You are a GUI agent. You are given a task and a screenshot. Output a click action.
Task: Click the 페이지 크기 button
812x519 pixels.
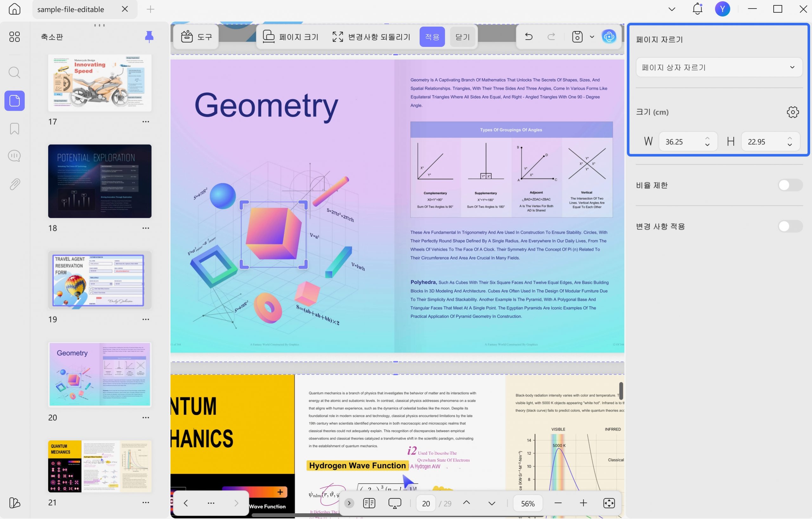[290, 36]
